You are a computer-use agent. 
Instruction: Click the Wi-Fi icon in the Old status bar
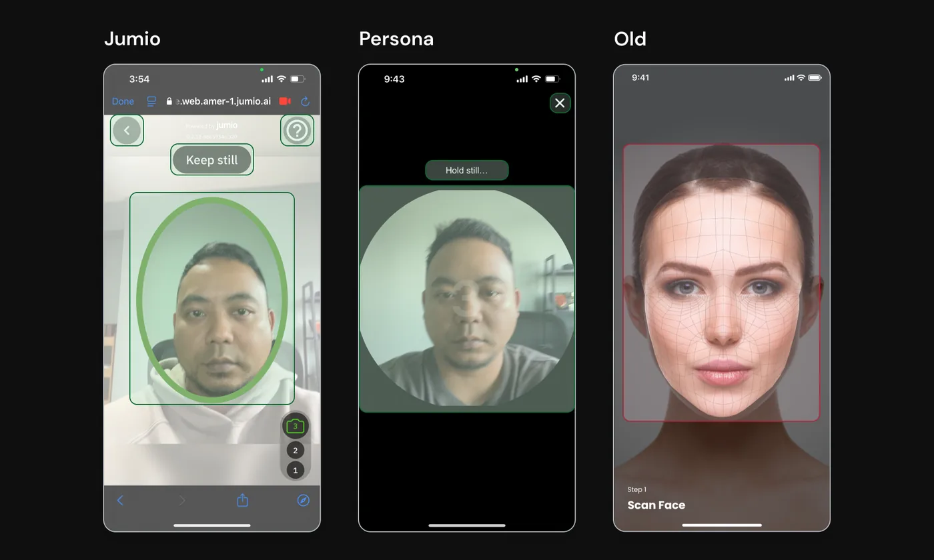point(801,77)
